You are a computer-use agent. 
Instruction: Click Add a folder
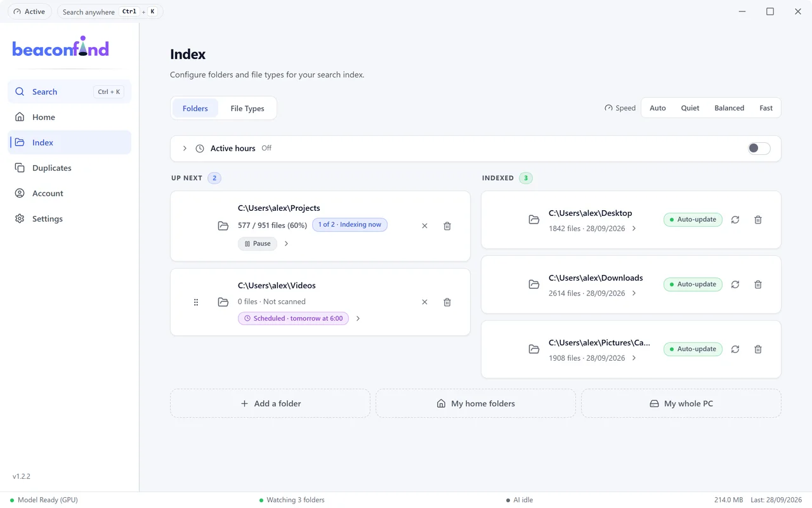(x=270, y=403)
